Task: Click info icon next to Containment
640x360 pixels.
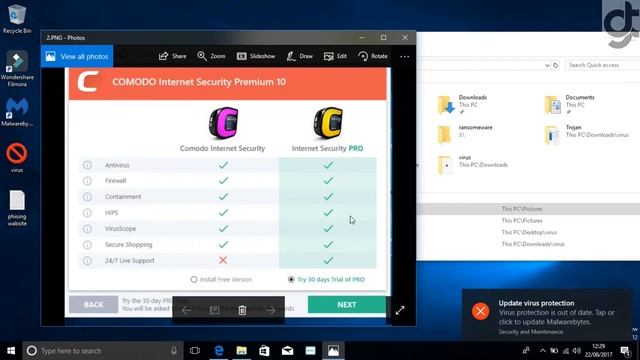Action: [87, 197]
